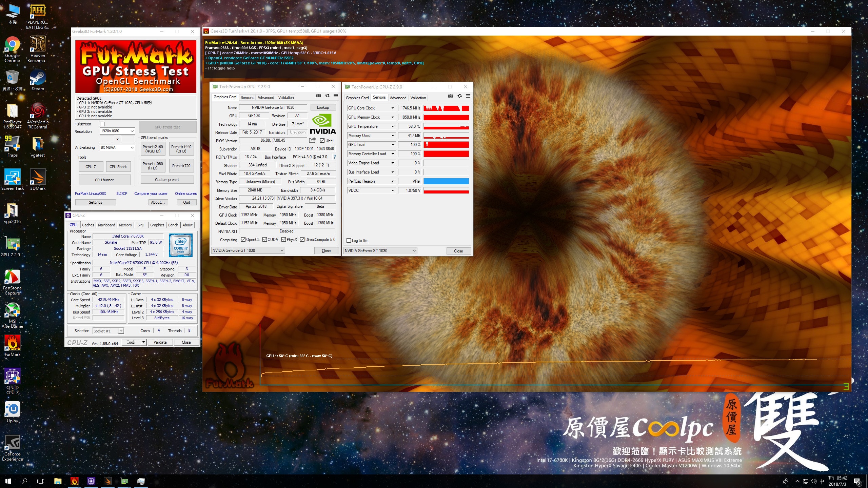Open GPU selector dropdown in GPU-Z Graphics Card window
Viewport: 868px width, 488px height.
pyautogui.click(x=248, y=250)
